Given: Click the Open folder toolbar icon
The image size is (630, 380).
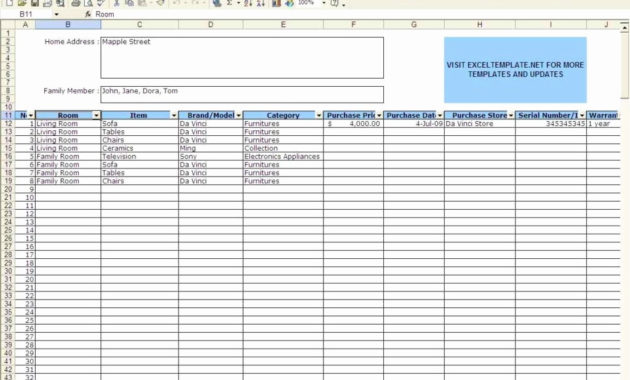Looking at the screenshot, I should click(22, 3).
